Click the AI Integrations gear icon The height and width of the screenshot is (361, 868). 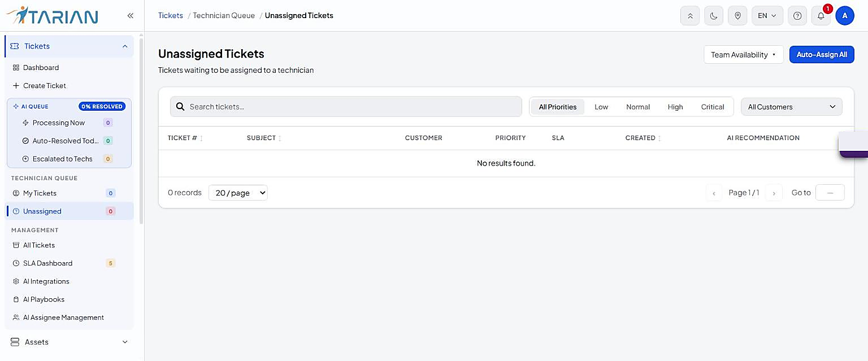[x=16, y=281]
